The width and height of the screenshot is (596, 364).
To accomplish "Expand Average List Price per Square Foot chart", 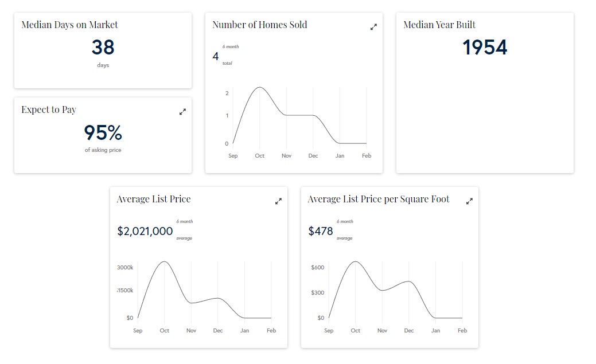I will coord(469,201).
